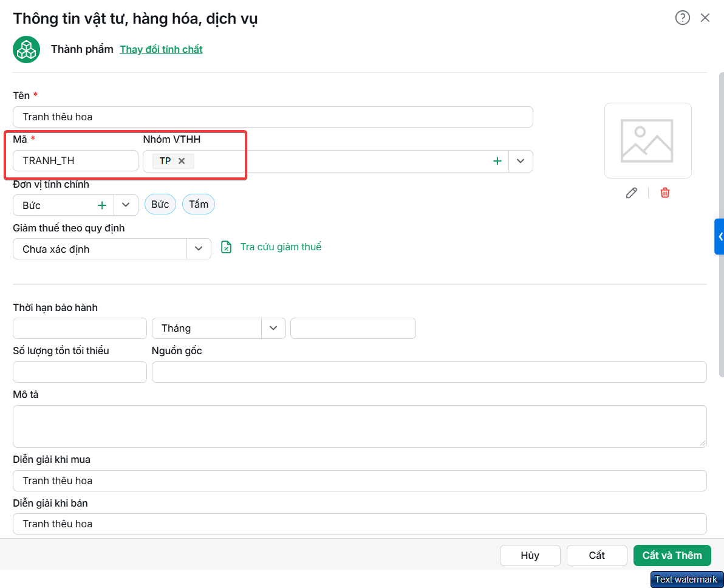Open Giảm thuế theo quy định dropdown
The width and height of the screenshot is (724, 588).
(x=199, y=248)
